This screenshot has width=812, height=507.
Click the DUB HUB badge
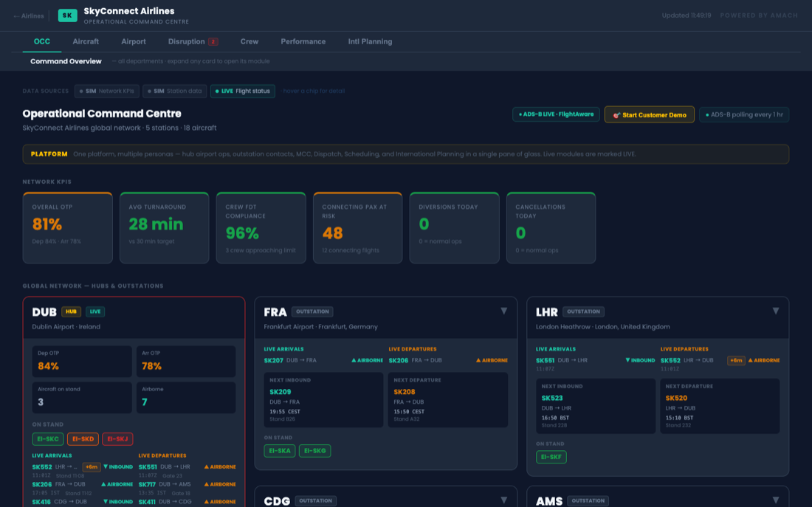click(x=72, y=311)
